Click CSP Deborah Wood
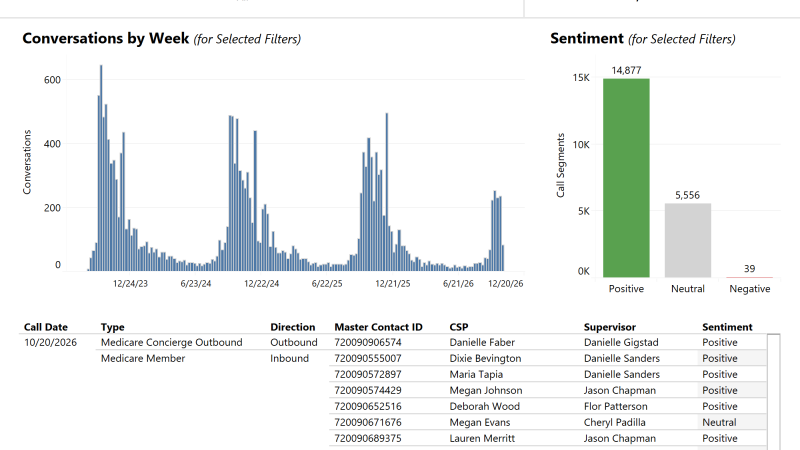 tap(484, 407)
